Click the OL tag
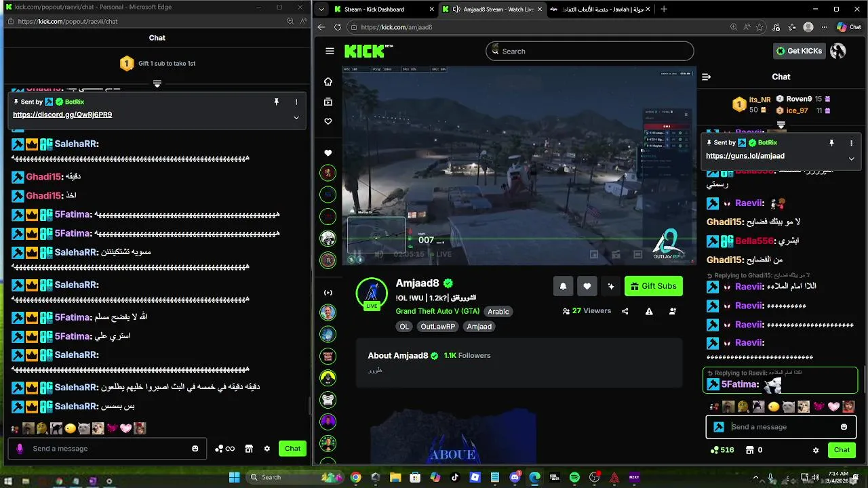 click(404, 327)
